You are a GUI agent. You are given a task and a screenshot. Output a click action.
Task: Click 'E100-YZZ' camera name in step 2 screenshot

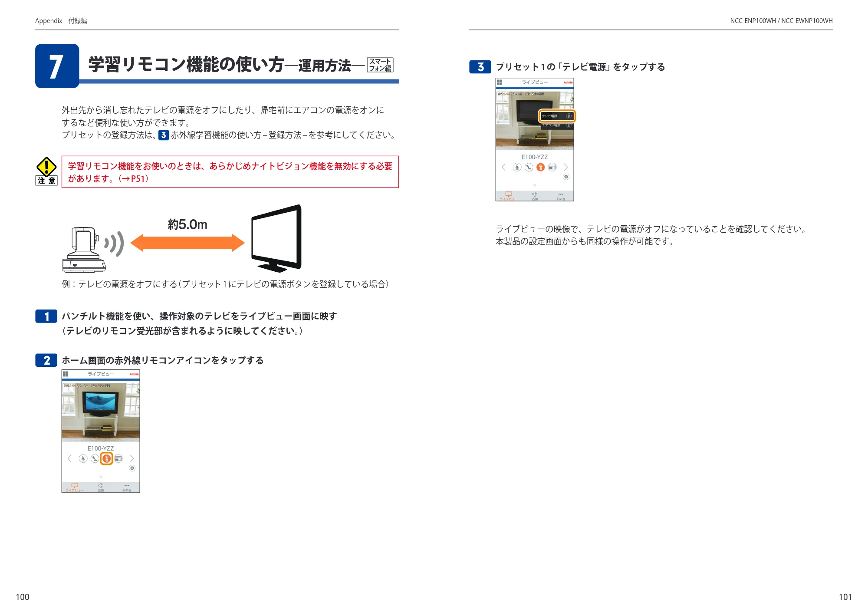click(x=101, y=448)
